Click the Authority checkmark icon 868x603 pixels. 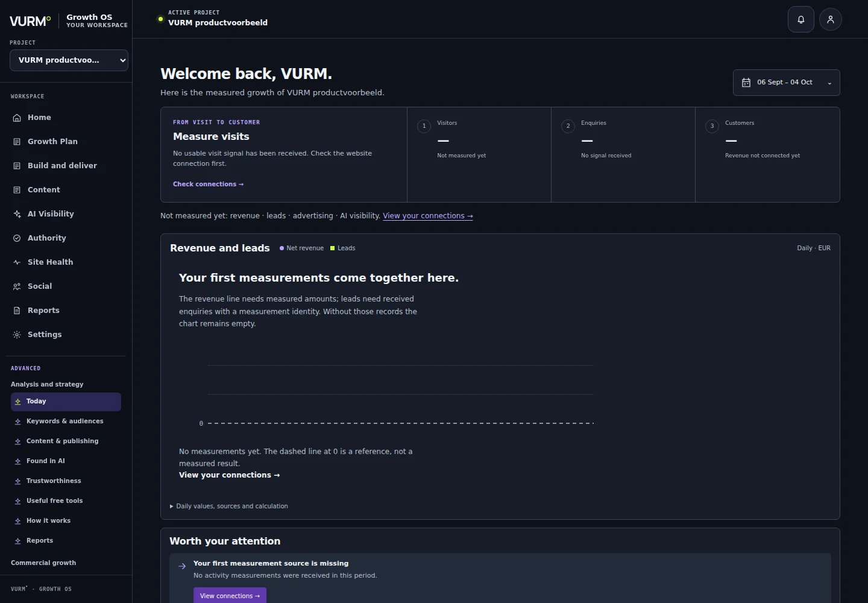click(x=17, y=238)
